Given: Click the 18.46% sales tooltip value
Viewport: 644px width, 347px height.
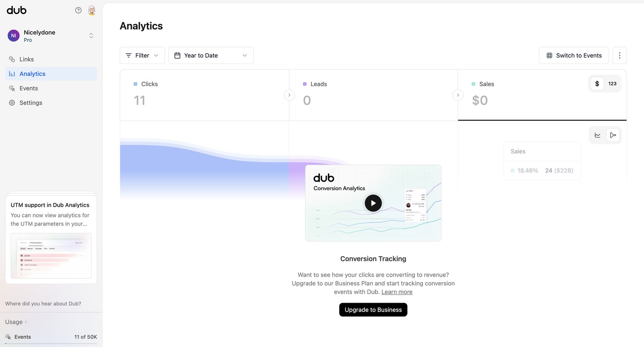Looking at the screenshot, I should point(528,171).
